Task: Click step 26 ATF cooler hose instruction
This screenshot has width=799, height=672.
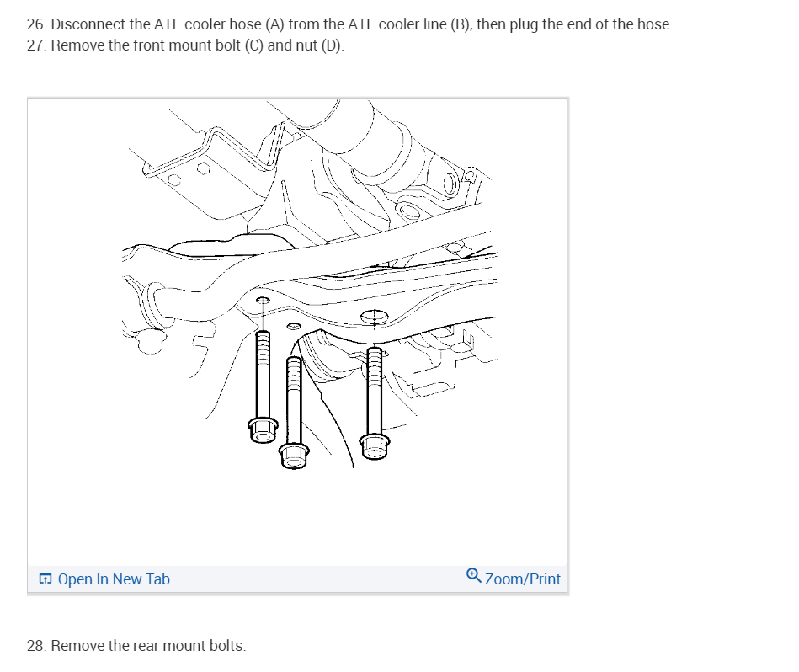Action: point(349,24)
